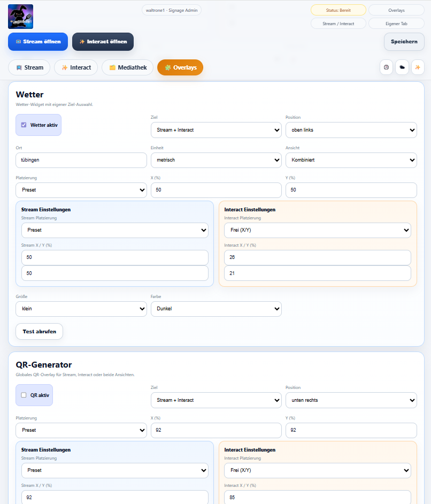This screenshot has width=431, height=504.
Task: Open the weather Farbe dropdown
Action: click(216, 309)
